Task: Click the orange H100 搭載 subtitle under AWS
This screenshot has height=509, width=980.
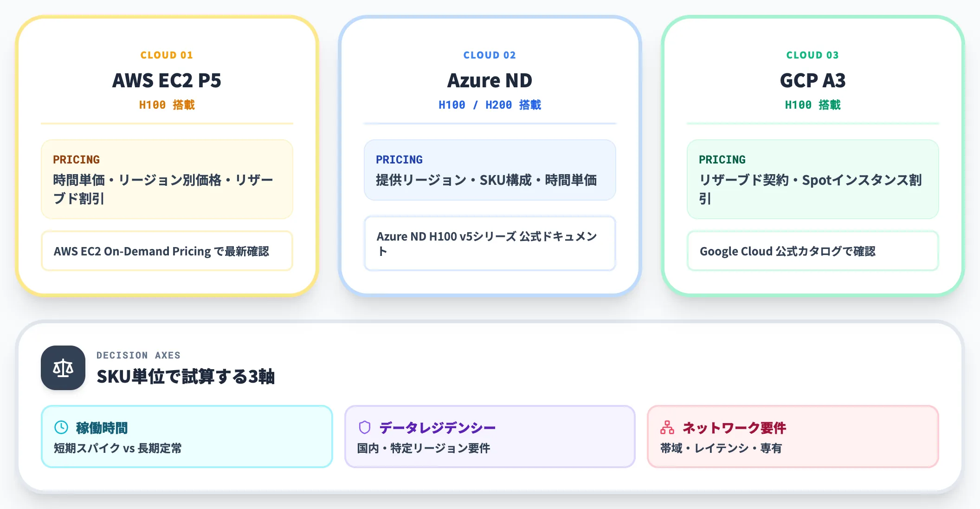Action: [167, 105]
